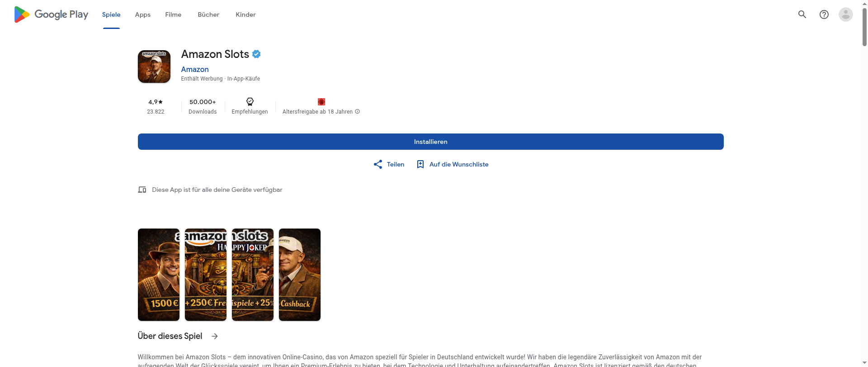Open the help question mark icon
This screenshot has height=367, width=868.
tap(824, 14)
